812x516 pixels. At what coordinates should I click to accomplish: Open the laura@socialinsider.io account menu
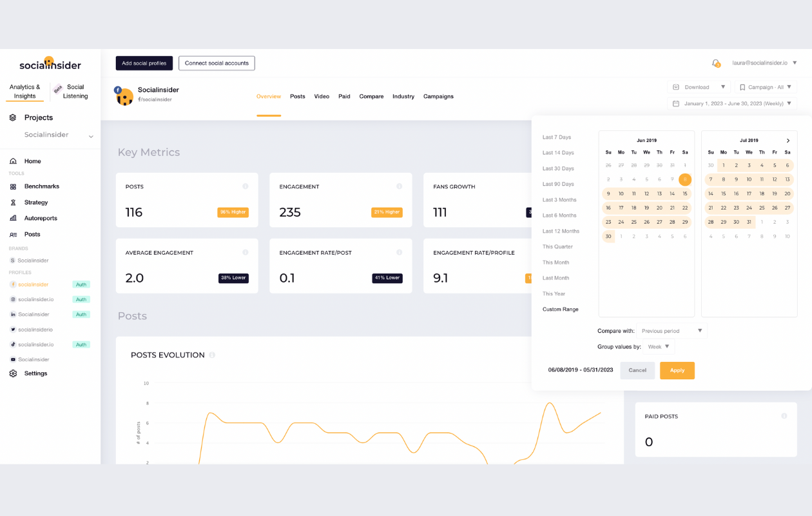pos(764,63)
